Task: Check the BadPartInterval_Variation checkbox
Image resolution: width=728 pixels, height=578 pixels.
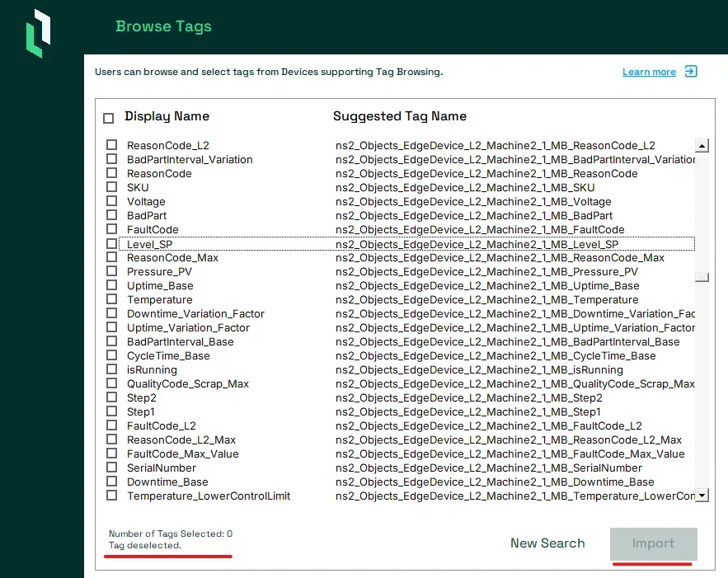Action: 111,159
